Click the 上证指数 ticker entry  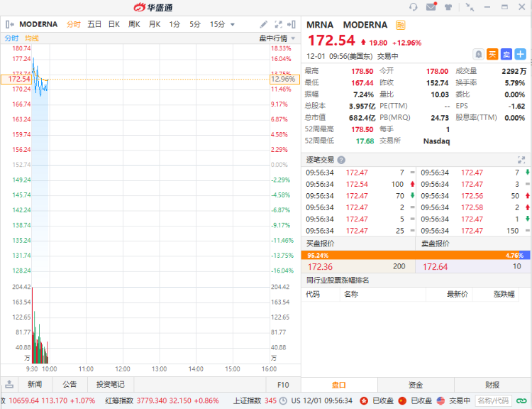pyautogui.click(x=255, y=401)
